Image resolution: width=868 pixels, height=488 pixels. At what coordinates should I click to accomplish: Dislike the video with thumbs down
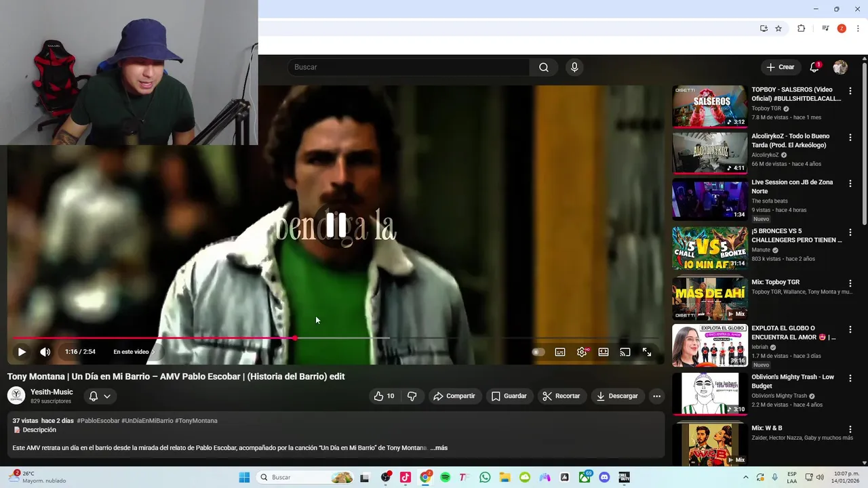tap(412, 396)
